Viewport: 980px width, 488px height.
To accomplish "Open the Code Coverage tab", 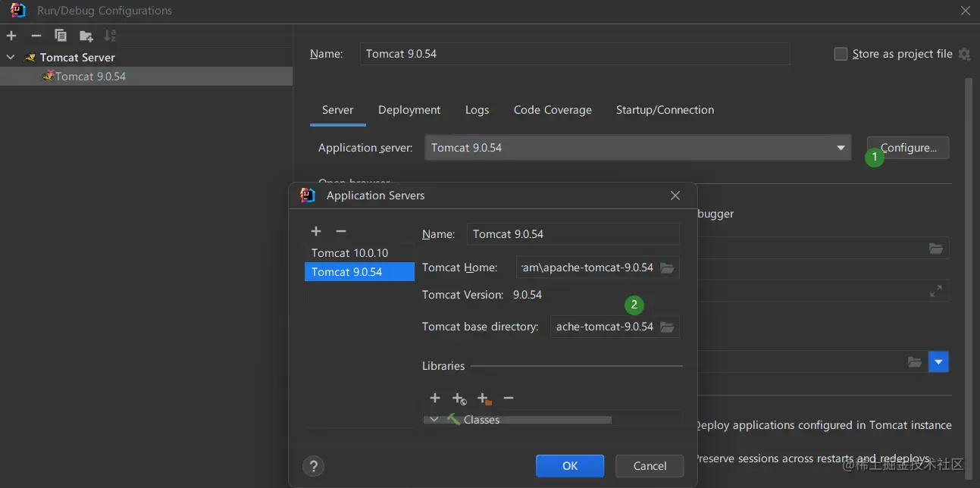I will [x=553, y=110].
